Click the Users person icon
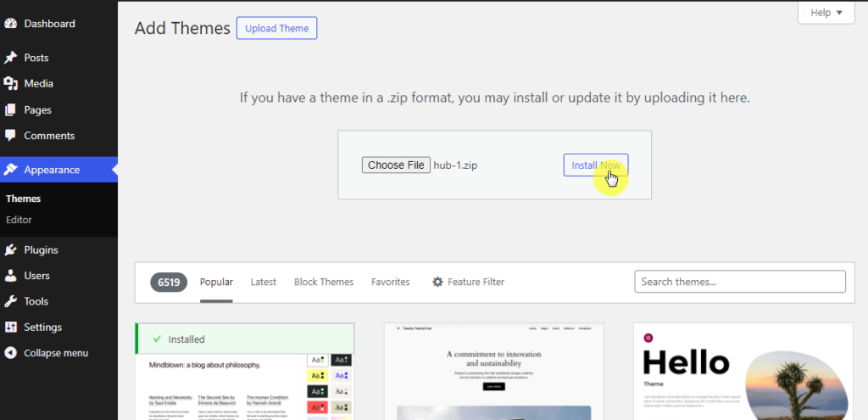The height and width of the screenshot is (420, 868). (10, 276)
